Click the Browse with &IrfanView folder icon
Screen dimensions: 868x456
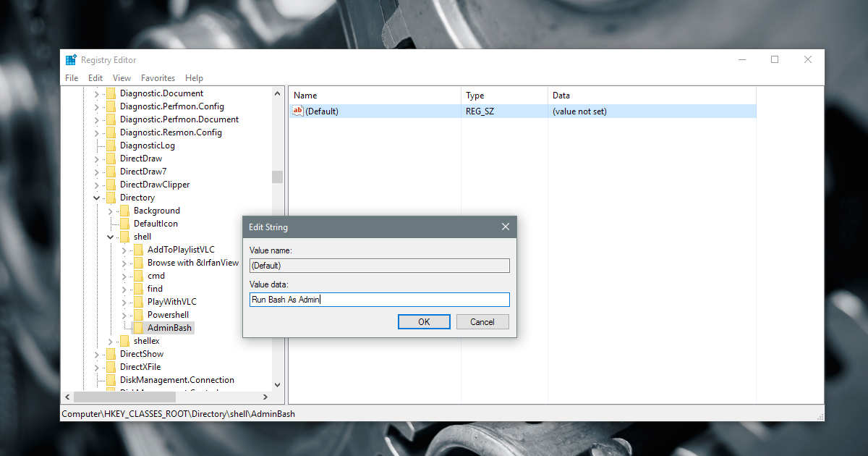[137, 263]
